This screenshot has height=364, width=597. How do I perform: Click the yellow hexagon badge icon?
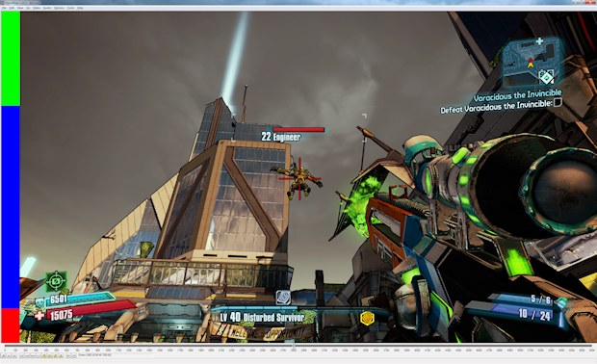click(367, 318)
